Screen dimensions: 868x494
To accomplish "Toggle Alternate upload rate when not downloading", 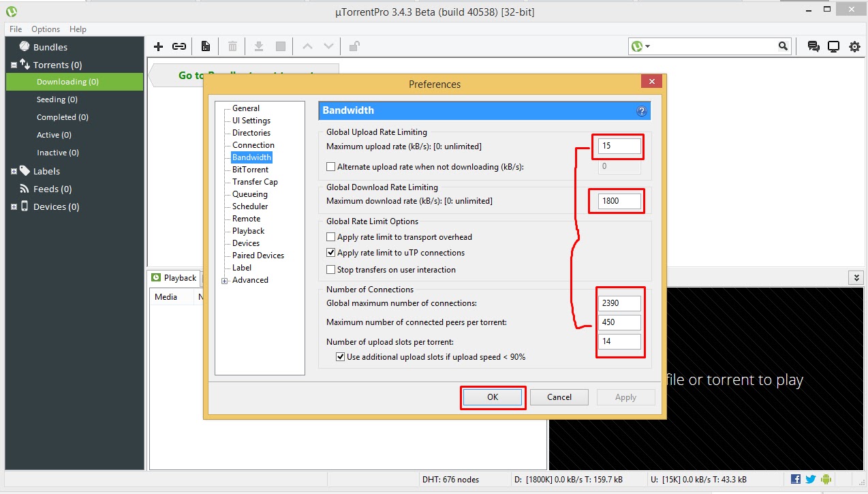I will click(x=331, y=166).
